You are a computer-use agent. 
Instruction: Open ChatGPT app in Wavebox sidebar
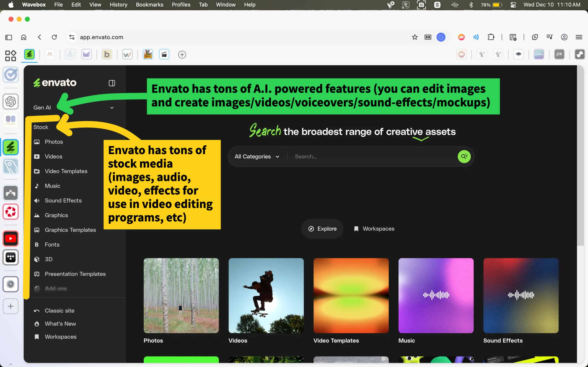pos(11,101)
